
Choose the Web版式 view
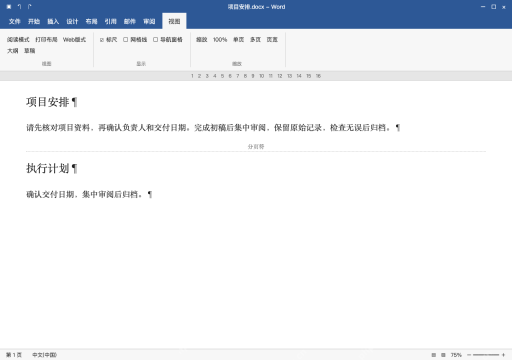[x=74, y=40]
